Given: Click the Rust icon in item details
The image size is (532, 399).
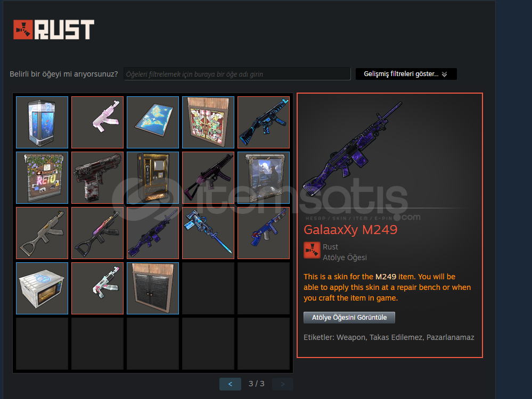Looking at the screenshot, I should coord(312,250).
